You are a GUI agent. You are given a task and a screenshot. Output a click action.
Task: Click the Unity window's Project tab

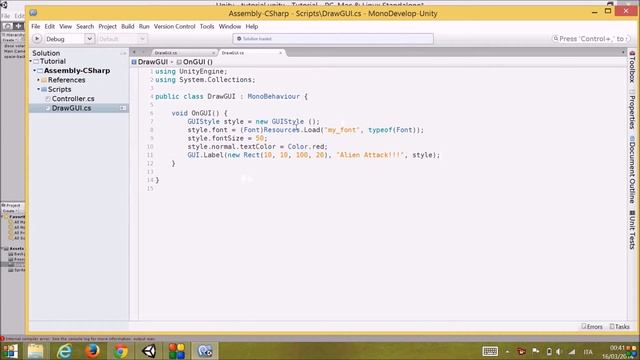point(12,205)
